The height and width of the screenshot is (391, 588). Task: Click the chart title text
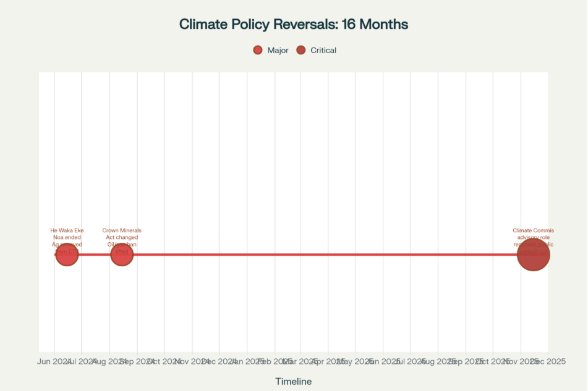(294, 24)
